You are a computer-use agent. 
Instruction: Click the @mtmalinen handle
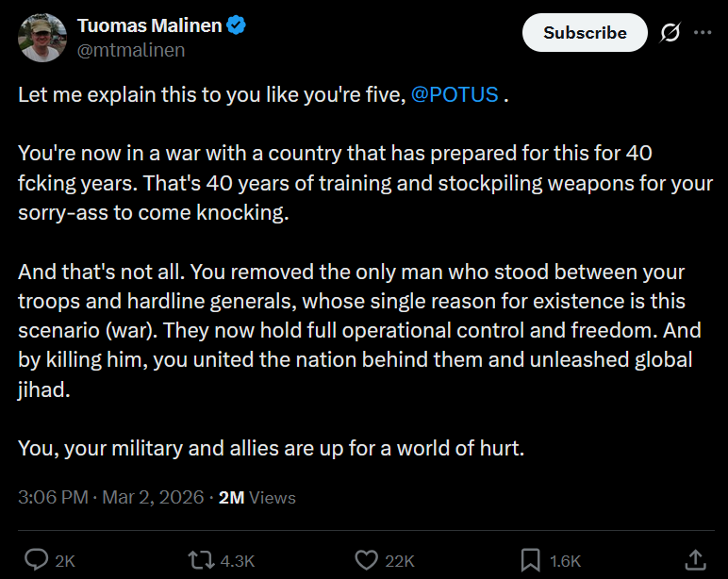131,50
